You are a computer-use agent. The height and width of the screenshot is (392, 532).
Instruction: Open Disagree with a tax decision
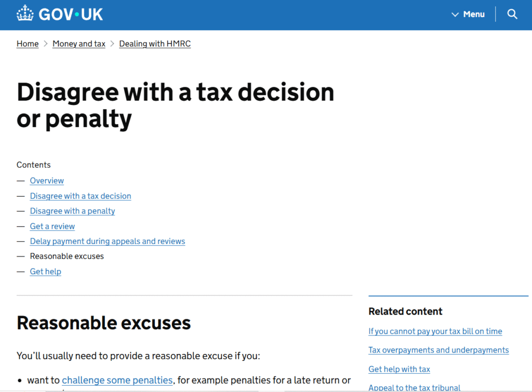click(x=81, y=196)
